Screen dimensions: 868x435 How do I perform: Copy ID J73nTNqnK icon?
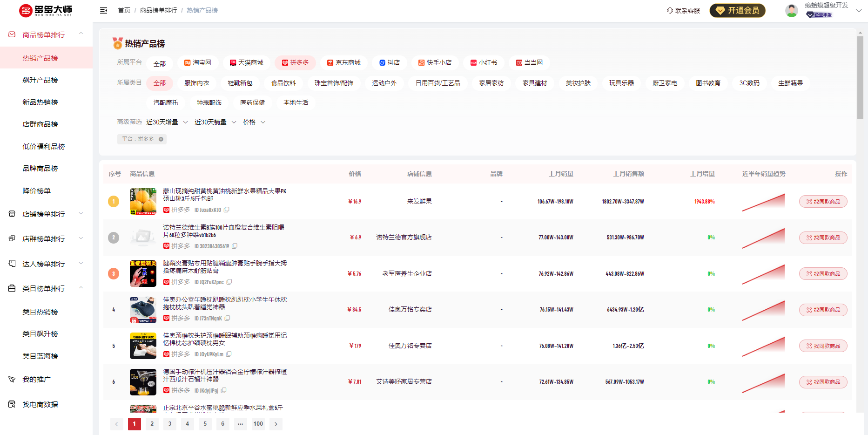(228, 319)
